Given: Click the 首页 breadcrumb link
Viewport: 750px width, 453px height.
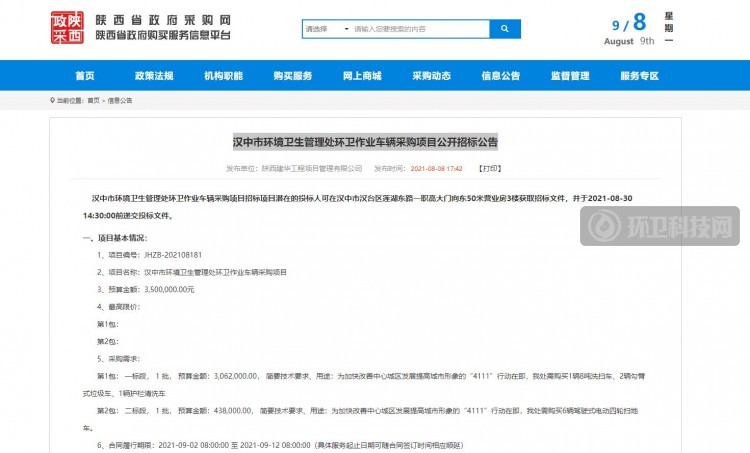Looking at the screenshot, I should [94, 100].
